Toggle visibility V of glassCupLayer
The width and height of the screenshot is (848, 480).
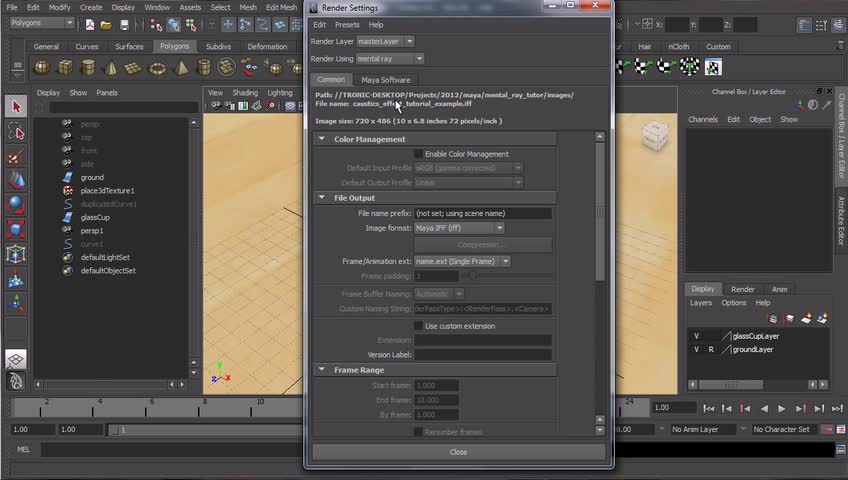point(697,336)
